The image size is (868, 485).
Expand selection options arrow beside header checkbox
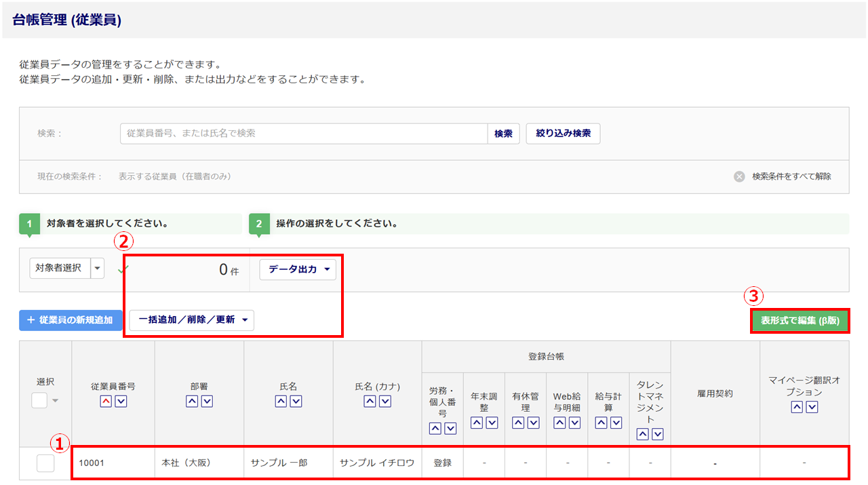coord(56,401)
